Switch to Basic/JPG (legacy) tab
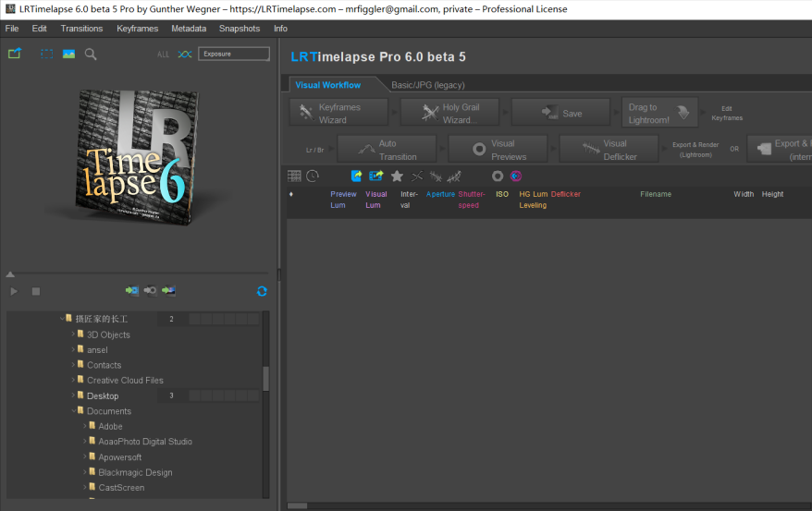 [427, 85]
